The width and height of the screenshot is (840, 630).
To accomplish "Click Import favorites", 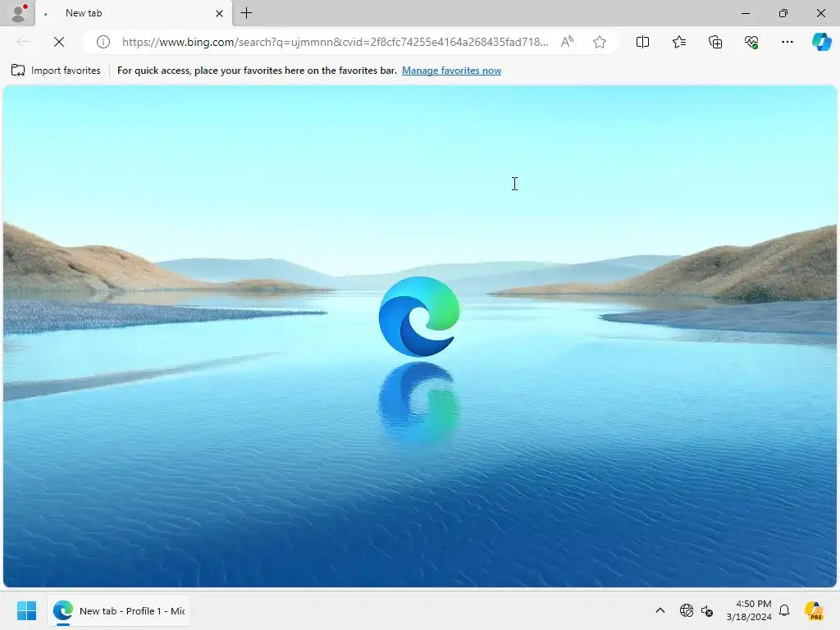I will coord(56,71).
